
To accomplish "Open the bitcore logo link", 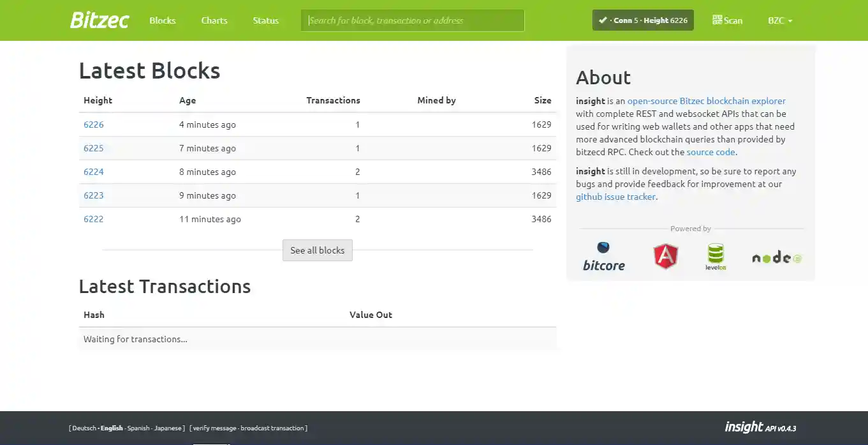I will point(604,256).
